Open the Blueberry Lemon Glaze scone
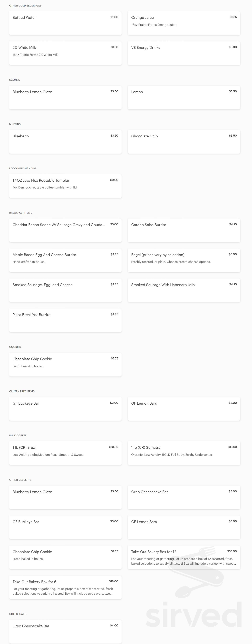The width and height of the screenshot is (252, 644). (65, 97)
